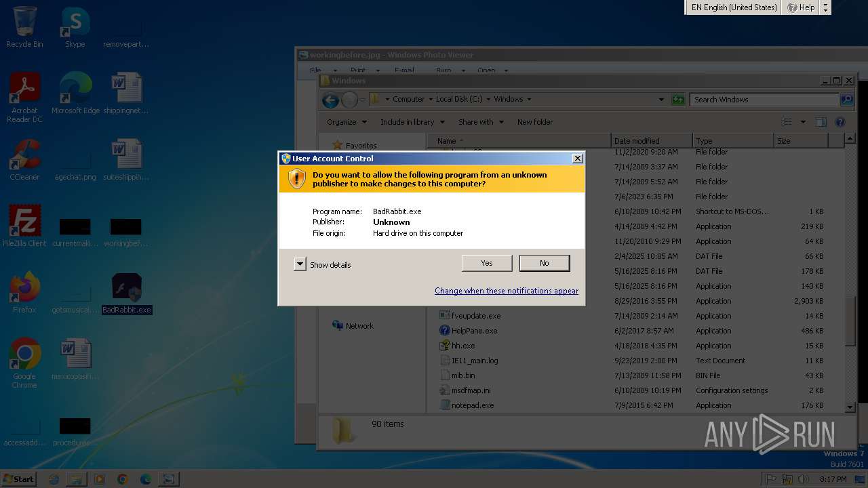The width and height of the screenshot is (868, 488).
Task: Select notepad.exe in file list
Action: (x=467, y=405)
